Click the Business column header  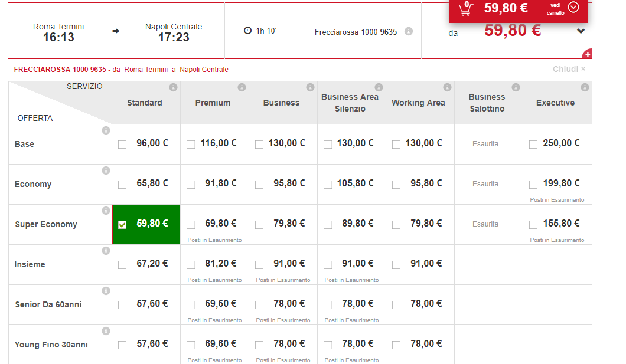281,103
